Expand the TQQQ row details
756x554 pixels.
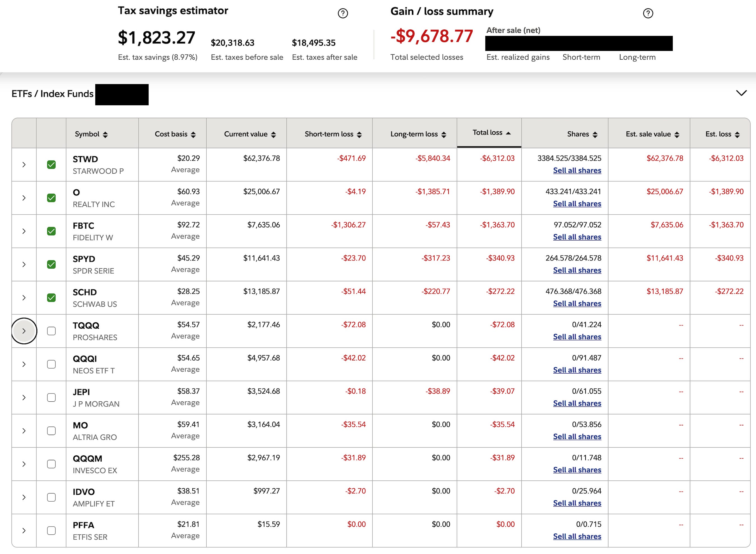[x=24, y=331]
